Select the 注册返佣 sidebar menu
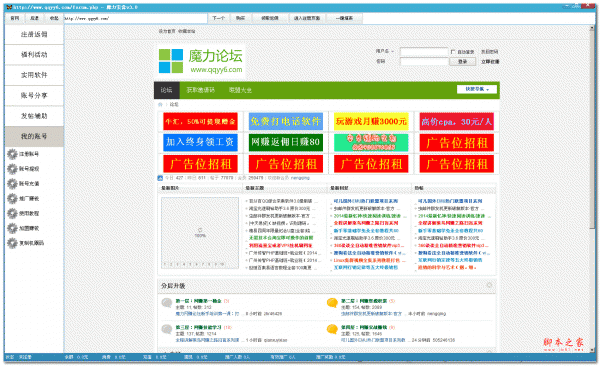The height and width of the screenshot is (366, 600). coord(34,34)
